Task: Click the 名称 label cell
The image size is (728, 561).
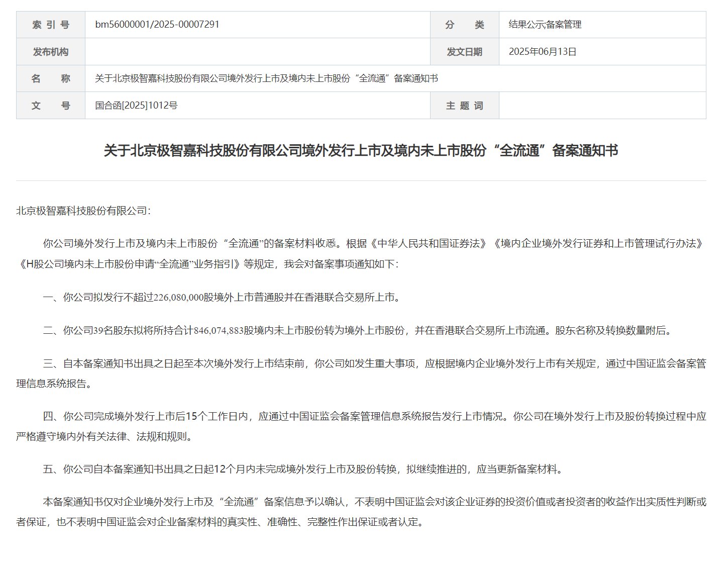Action: click(51, 78)
